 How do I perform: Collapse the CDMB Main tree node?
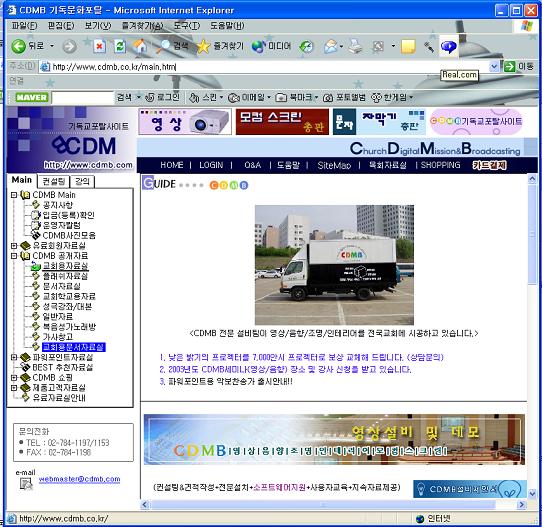pyautogui.click(x=14, y=195)
